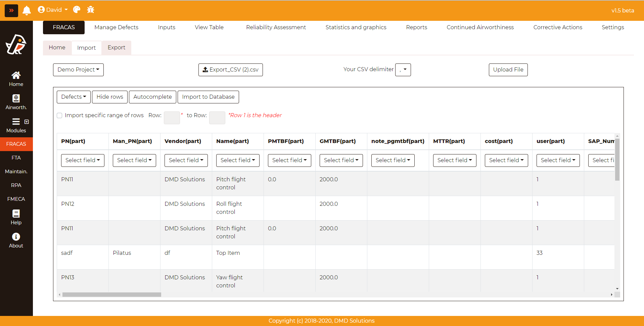Viewport: 644px width, 326px height.
Task: Click the DMD bird logo in the sidebar
Action: pos(16,44)
